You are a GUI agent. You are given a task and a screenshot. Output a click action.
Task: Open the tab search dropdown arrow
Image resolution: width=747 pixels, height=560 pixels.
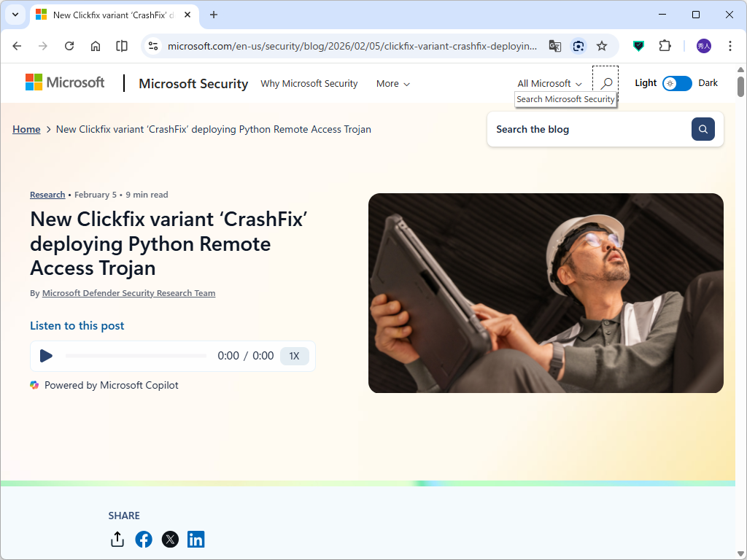pos(15,15)
